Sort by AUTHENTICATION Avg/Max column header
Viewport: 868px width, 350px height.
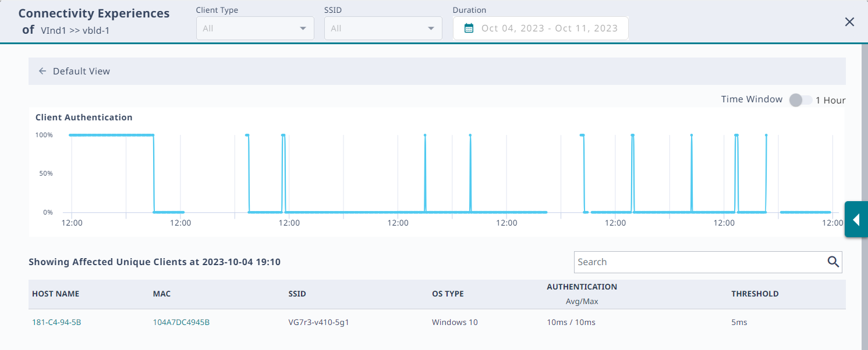pyautogui.click(x=582, y=294)
